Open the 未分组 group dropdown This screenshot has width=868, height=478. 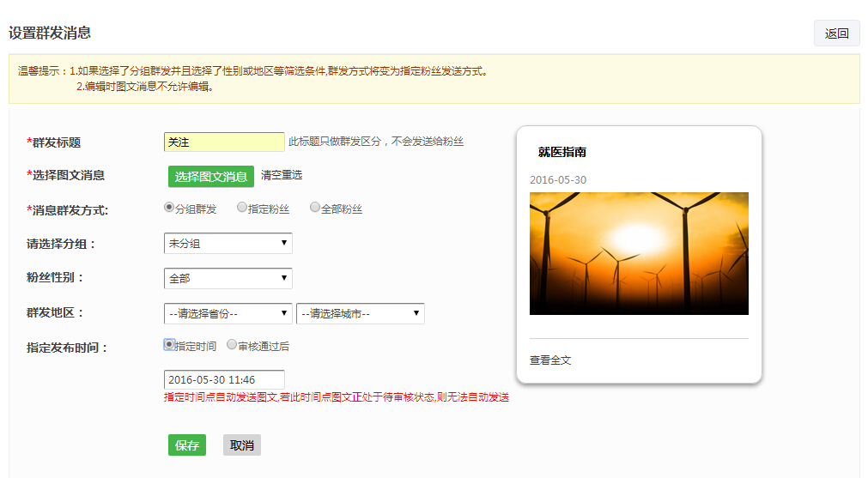(x=228, y=244)
